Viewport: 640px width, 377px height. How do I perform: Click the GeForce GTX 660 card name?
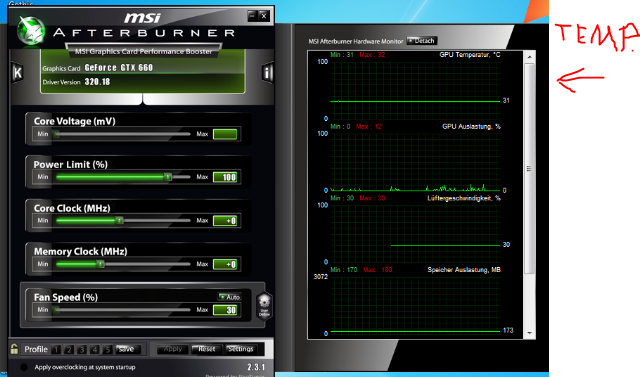coord(118,68)
